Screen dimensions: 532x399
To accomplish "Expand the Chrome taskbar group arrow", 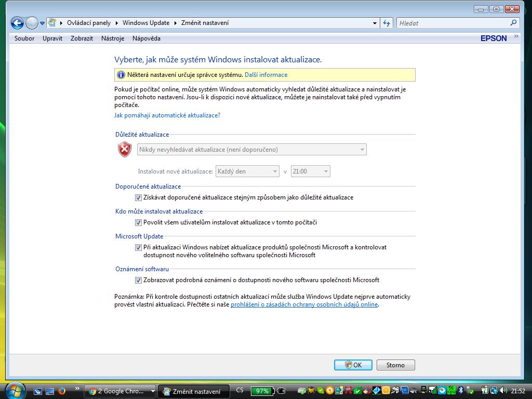I will pyautogui.click(x=153, y=391).
